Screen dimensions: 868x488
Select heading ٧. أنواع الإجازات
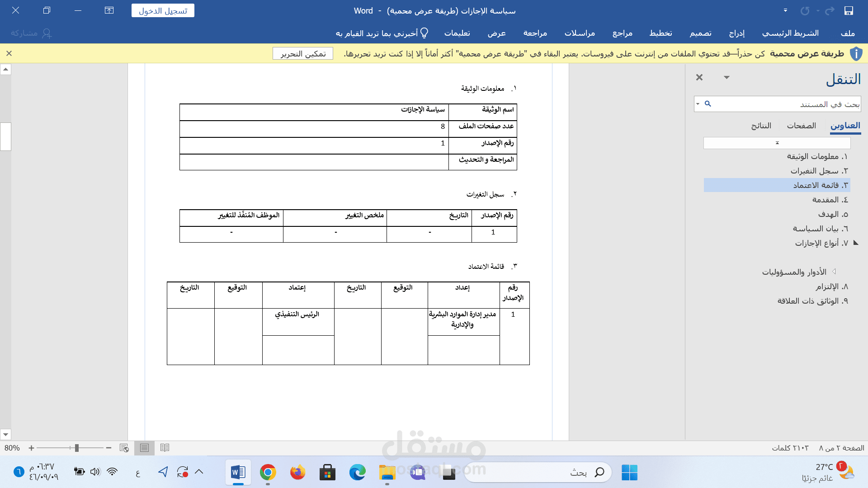click(x=777, y=243)
